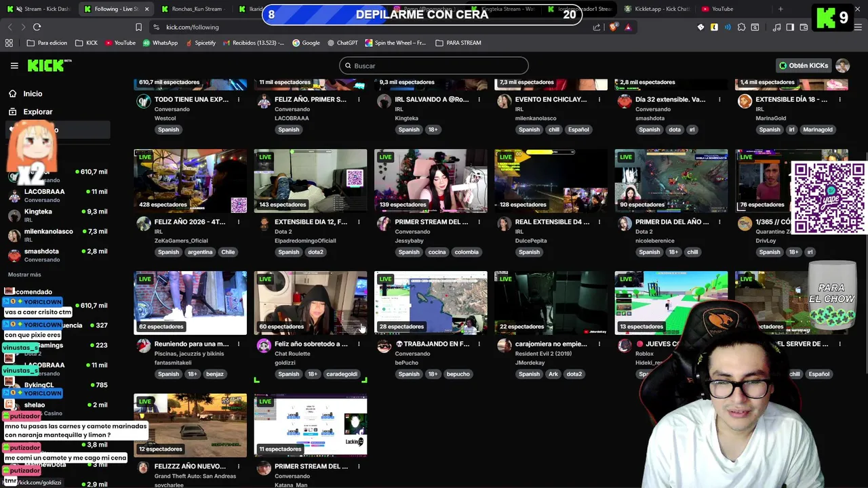Click the cocina tag on Jessybaby stream
Image resolution: width=868 pixels, height=488 pixels.
tap(437, 252)
